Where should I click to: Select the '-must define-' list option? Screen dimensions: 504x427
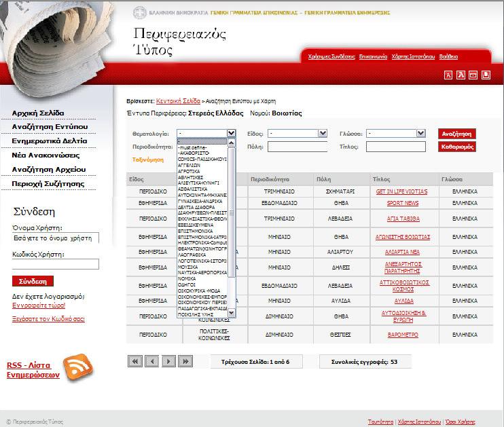coord(192,147)
